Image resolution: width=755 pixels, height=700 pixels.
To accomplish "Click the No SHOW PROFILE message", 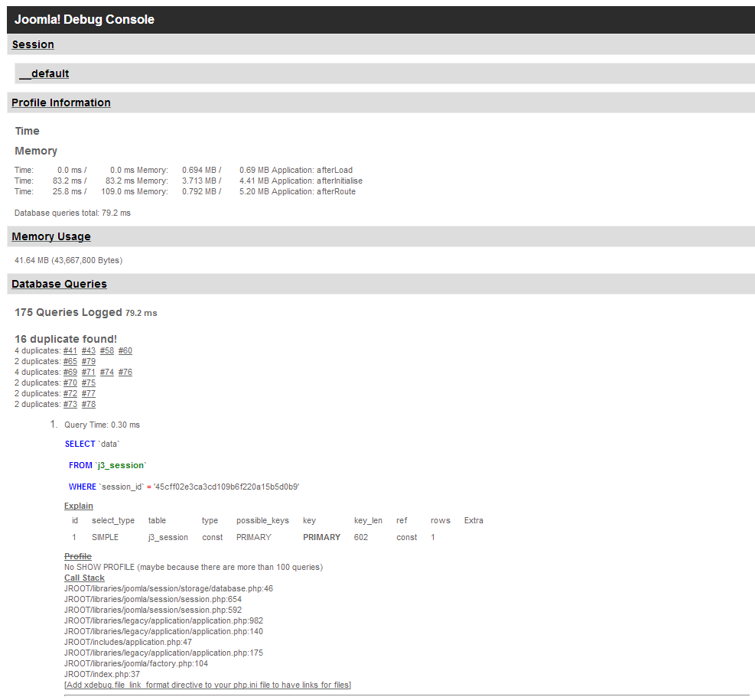I will 194,567.
